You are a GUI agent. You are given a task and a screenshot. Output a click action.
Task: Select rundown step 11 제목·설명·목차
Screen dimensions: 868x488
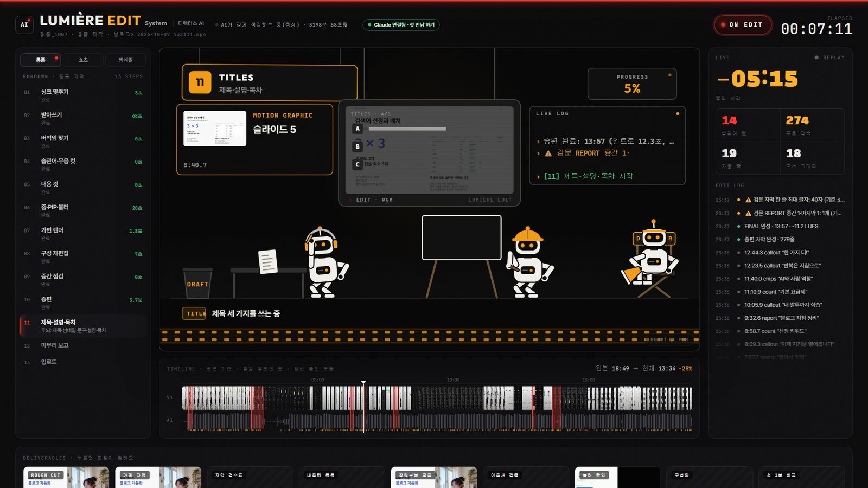tap(83, 326)
